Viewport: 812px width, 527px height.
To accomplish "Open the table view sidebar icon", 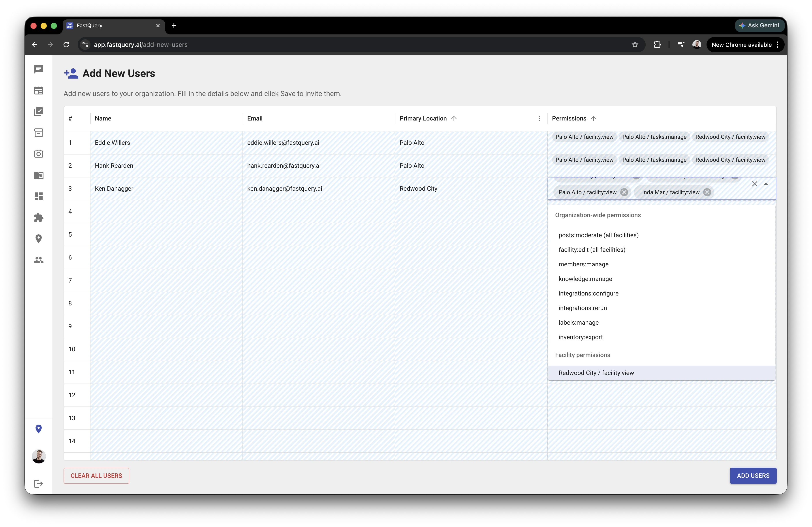I will click(39, 90).
